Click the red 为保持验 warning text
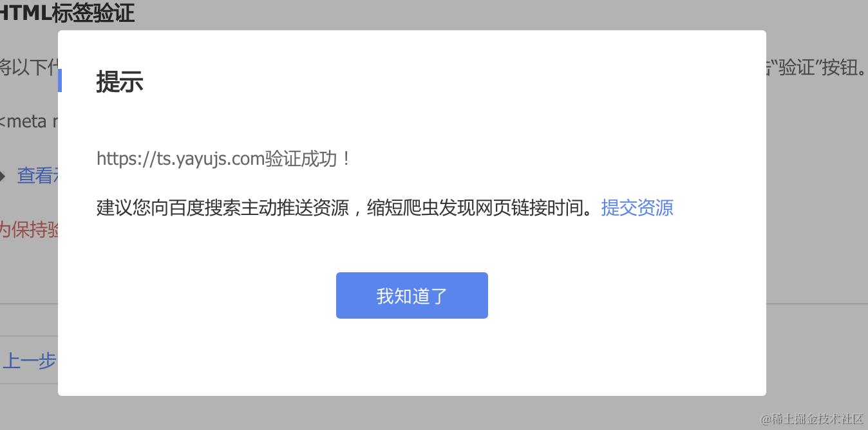868x430 pixels. (29, 229)
